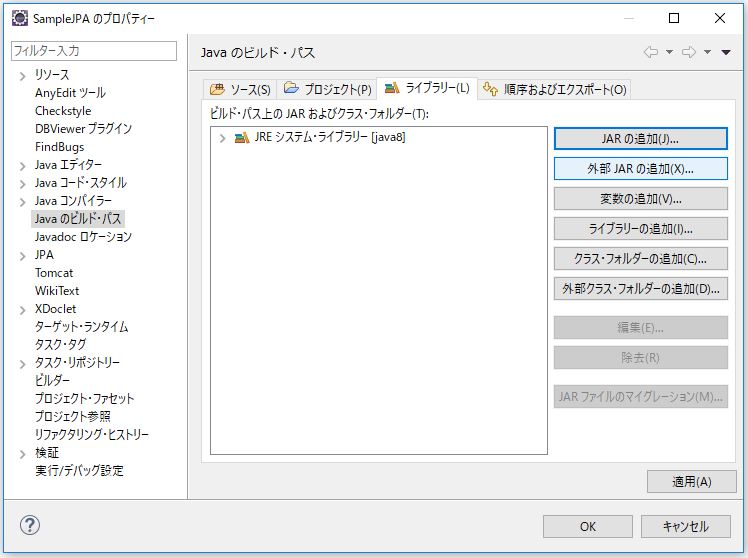Open the 順序およびエクスポート(O) tab
Image resolution: width=748 pixels, height=558 pixels.
click(554, 89)
